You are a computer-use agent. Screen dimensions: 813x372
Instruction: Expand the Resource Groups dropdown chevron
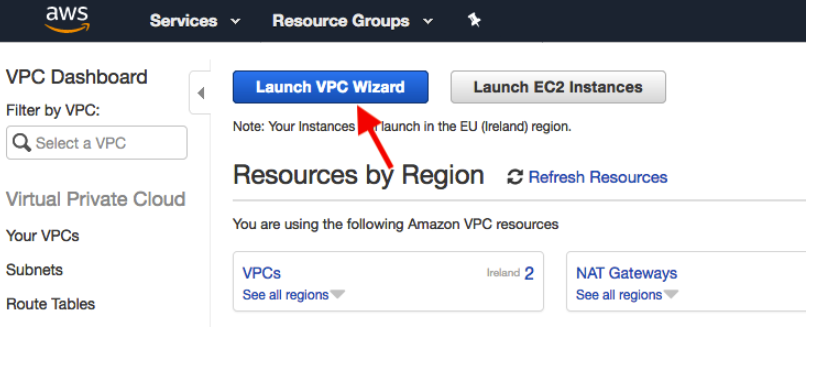click(428, 21)
